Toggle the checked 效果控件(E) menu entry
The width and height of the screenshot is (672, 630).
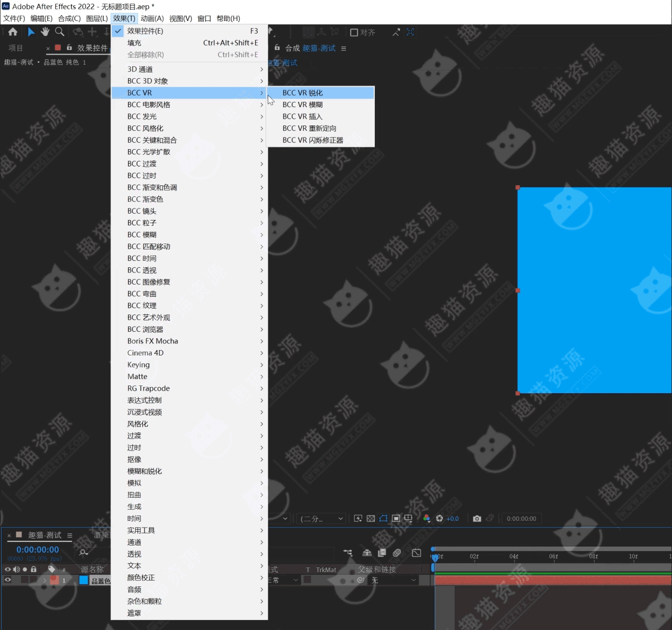pos(190,31)
